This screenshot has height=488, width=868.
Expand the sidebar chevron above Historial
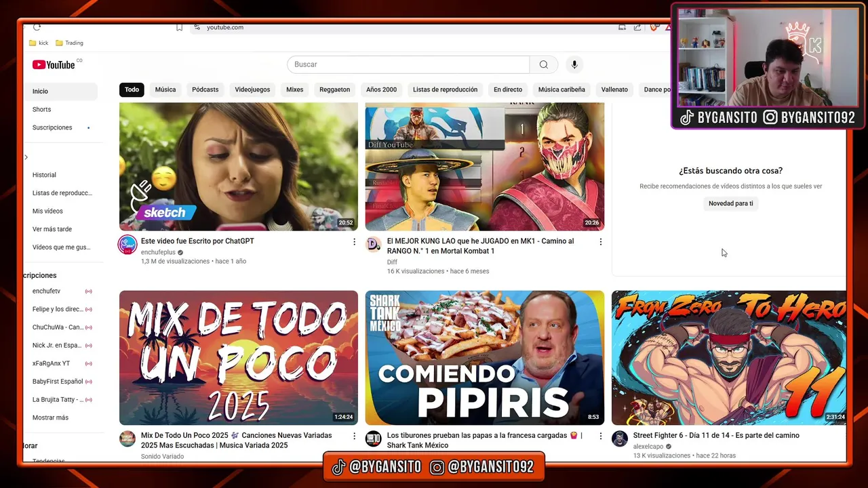(26, 157)
